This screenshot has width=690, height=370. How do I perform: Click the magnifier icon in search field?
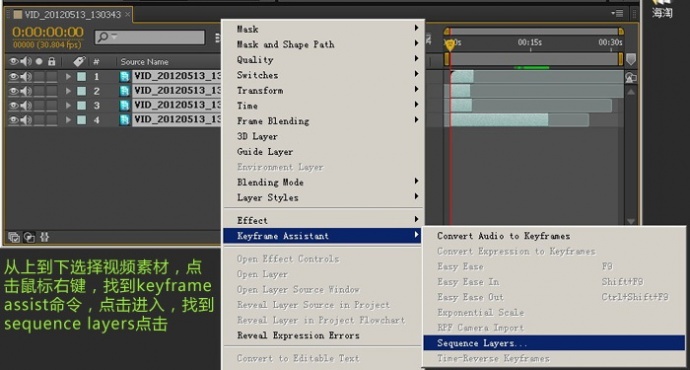103,37
